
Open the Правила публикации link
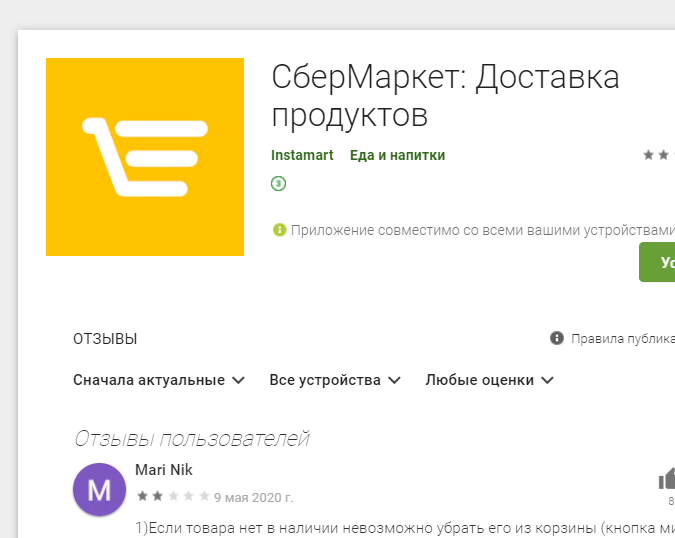(x=623, y=339)
